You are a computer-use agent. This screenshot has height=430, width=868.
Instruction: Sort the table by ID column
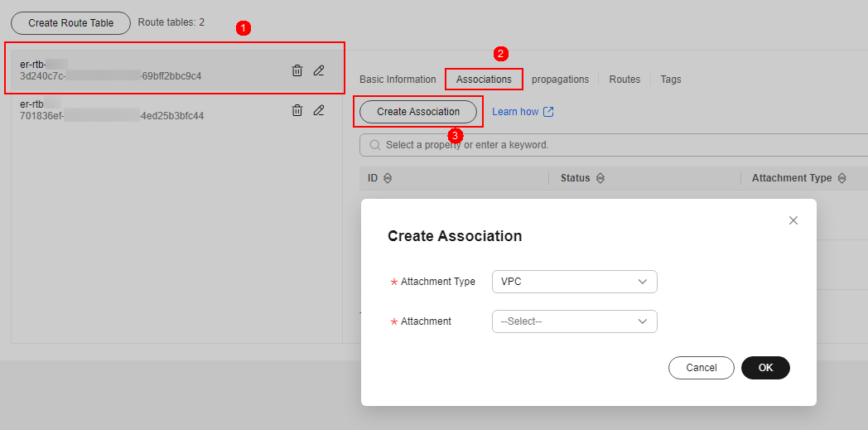point(388,178)
